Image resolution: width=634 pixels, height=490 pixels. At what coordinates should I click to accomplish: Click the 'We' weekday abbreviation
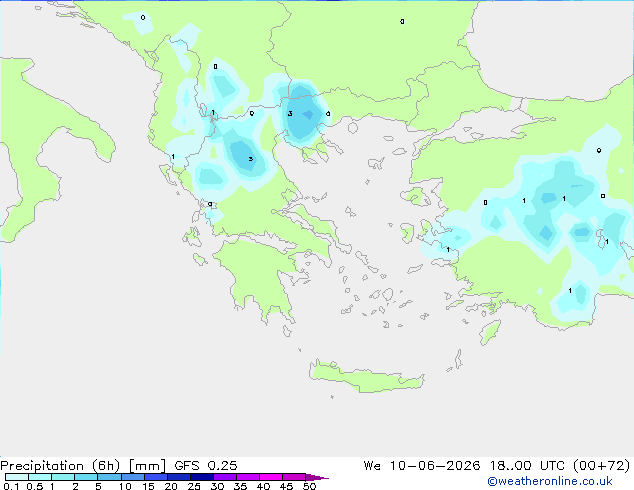(372, 466)
